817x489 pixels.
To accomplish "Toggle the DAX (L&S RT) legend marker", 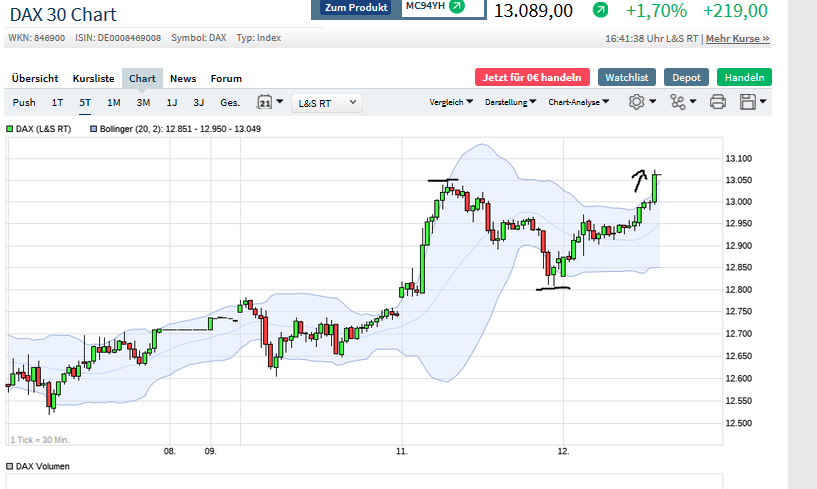I will click(x=10, y=129).
